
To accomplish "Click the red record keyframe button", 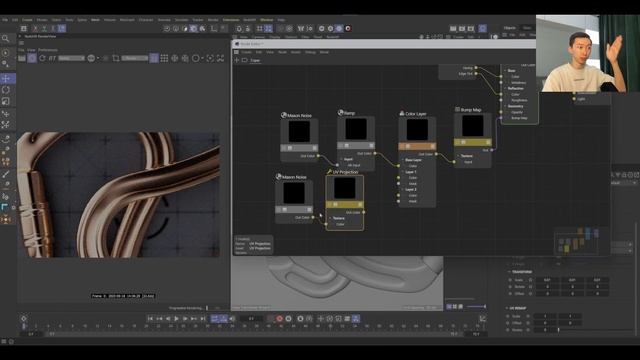I will pos(280,318).
